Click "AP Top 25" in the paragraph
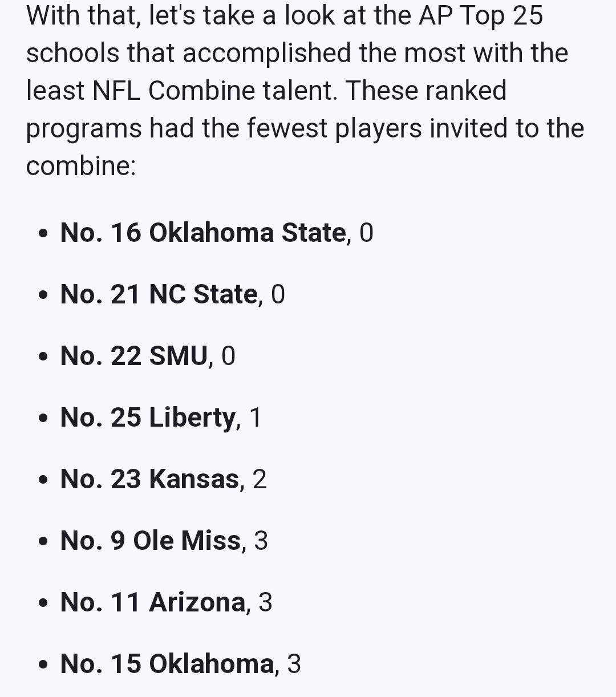Viewport: 616px width, 697px height. click(x=480, y=15)
